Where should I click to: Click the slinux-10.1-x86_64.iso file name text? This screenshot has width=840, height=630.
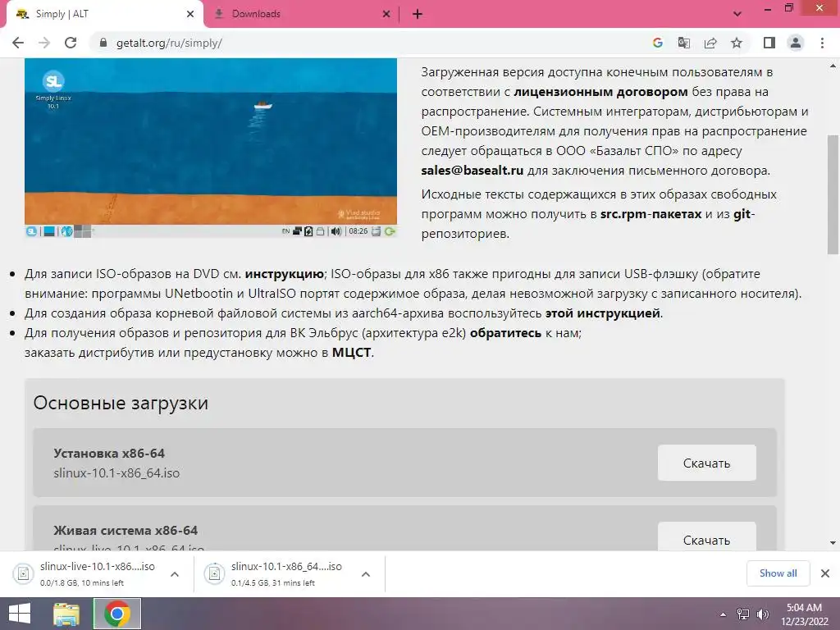pos(116,473)
